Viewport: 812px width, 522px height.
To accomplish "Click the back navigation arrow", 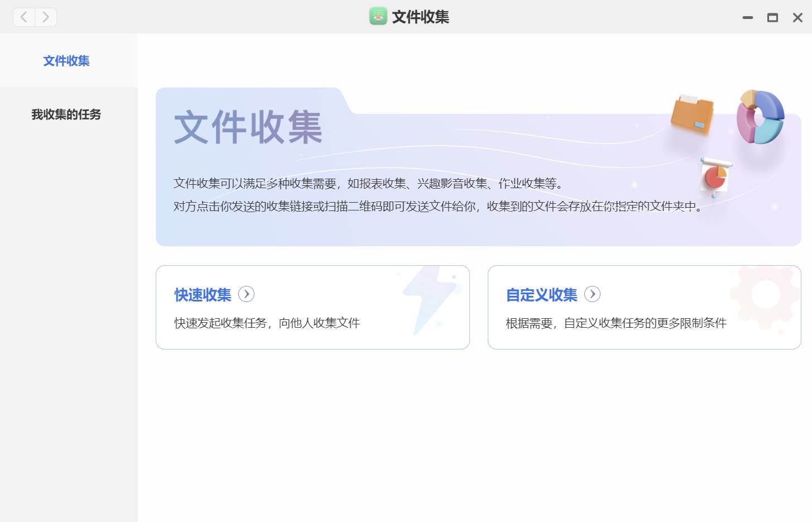I will click(x=23, y=17).
